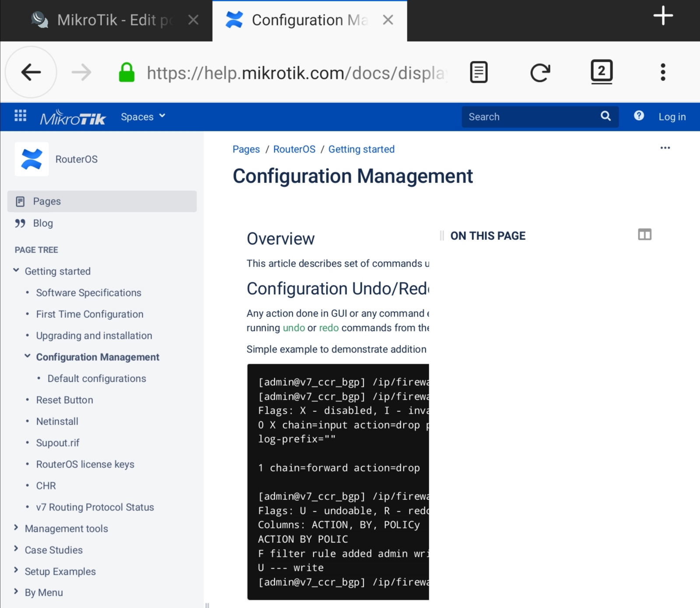Image resolution: width=700 pixels, height=608 pixels.
Task: Open By Menu in page tree
Action: click(44, 593)
